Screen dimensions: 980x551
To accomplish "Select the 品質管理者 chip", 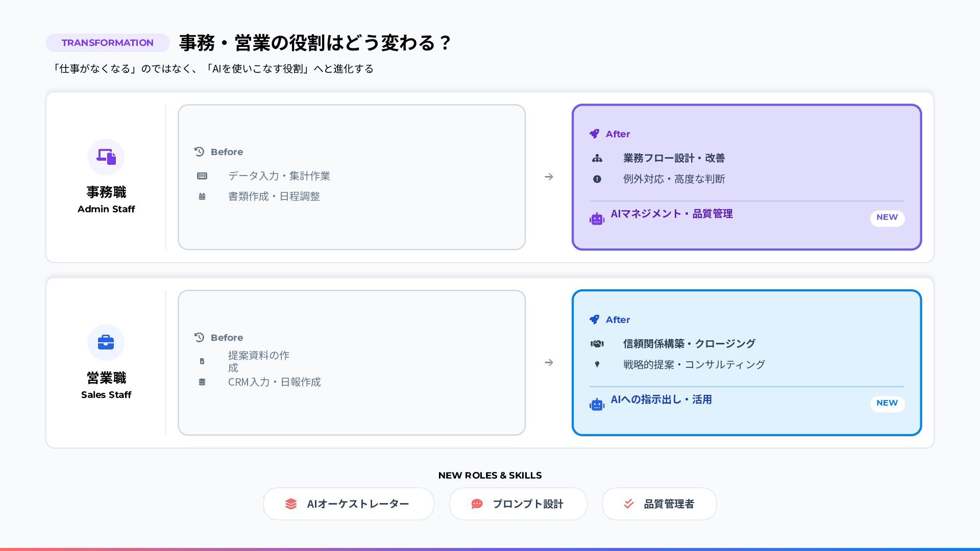I will pyautogui.click(x=659, y=504).
